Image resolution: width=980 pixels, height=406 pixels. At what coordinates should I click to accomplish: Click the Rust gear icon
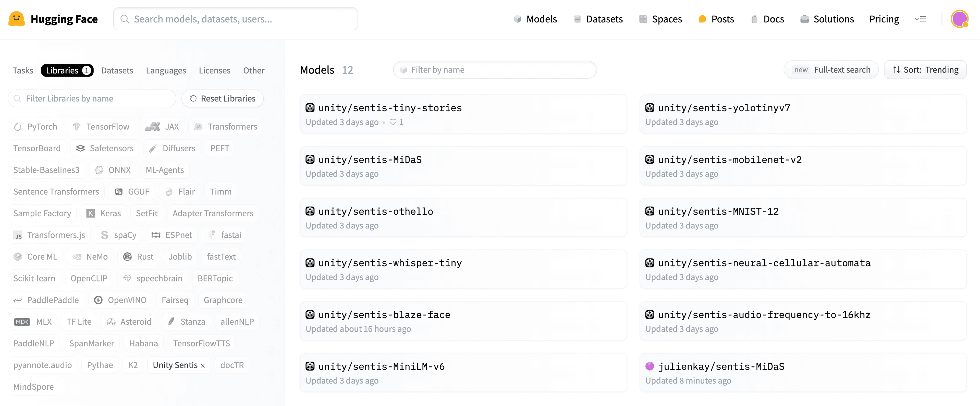coord(127,257)
